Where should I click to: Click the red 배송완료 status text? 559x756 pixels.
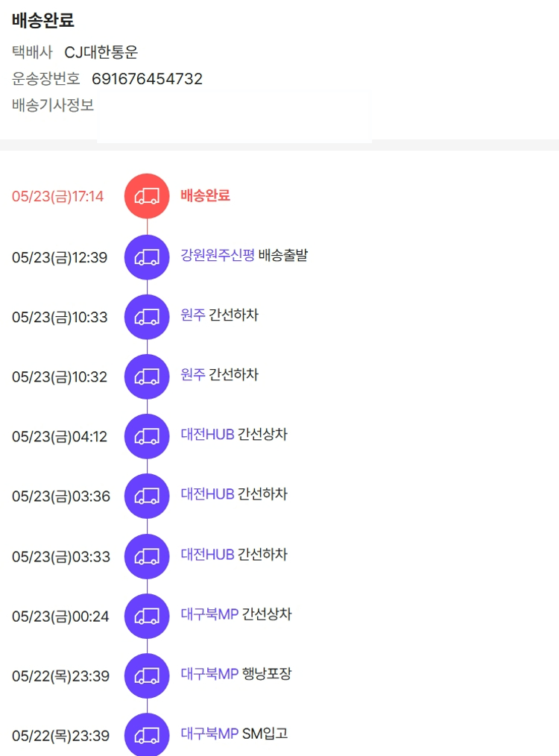205,195
